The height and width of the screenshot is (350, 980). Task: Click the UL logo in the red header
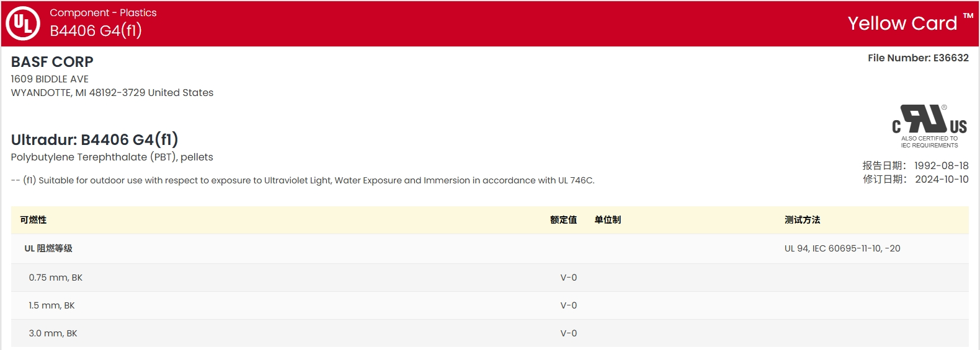click(x=23, y=24)
